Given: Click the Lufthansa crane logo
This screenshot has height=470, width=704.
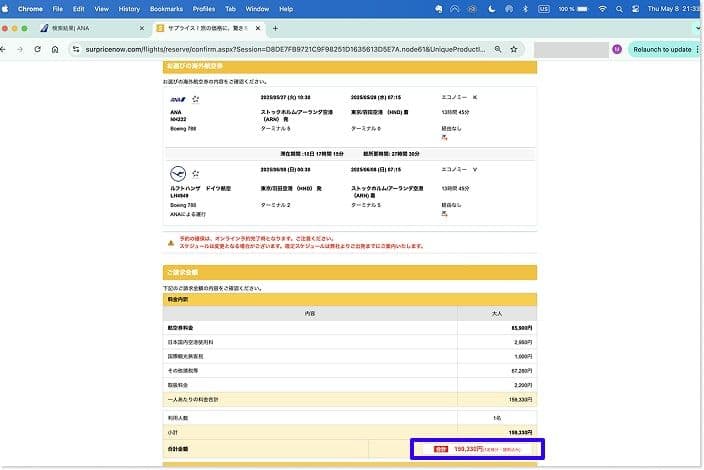Looking at the screenshot, I should [177, 173].
